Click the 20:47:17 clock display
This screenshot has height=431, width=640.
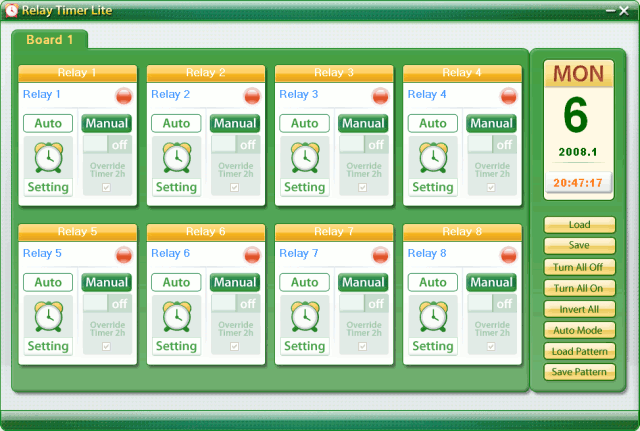(578, 182)
